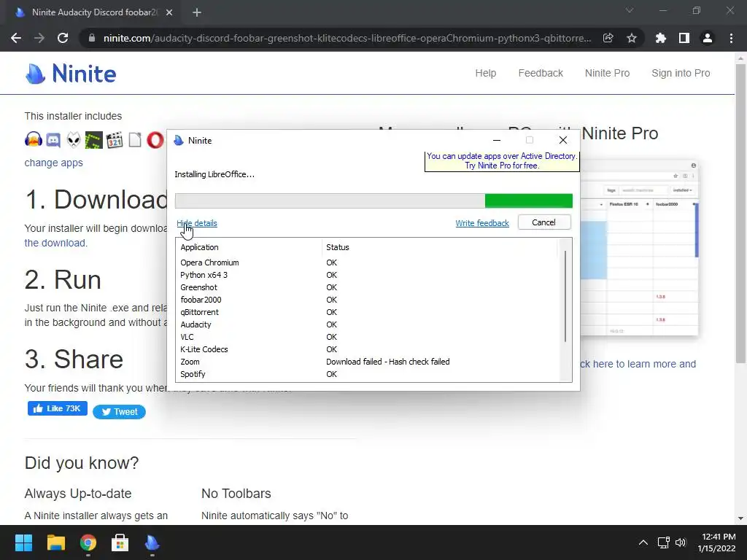This screenshot has width=747, height=560.
Task: Show hidden tray icons chevron
Action: [x=643, y=542]
